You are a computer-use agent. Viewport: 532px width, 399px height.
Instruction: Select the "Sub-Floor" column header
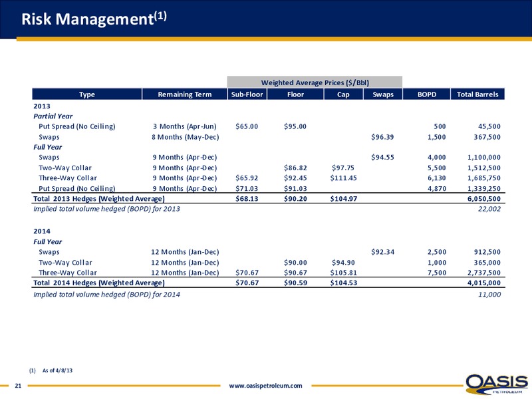click(247, 94)
